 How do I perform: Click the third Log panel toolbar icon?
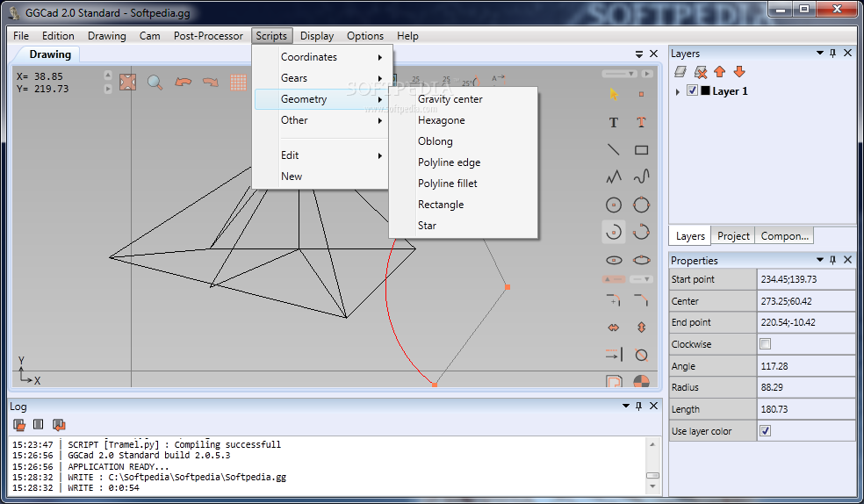click(59, 425)
